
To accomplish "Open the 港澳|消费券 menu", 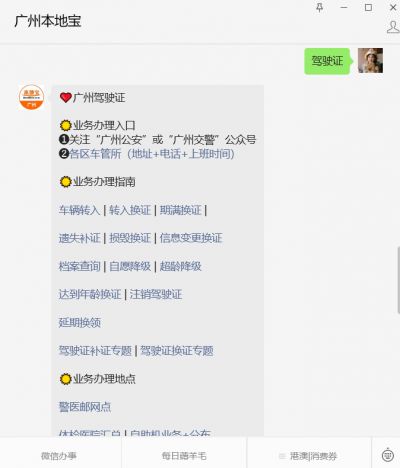I will pos(309,456).
